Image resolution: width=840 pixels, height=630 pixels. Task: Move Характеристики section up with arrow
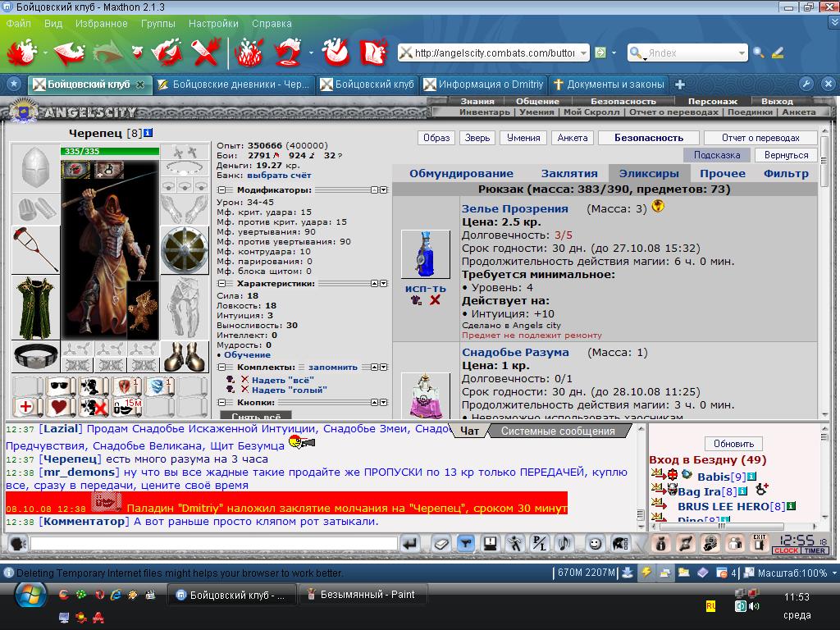point(375,283)
